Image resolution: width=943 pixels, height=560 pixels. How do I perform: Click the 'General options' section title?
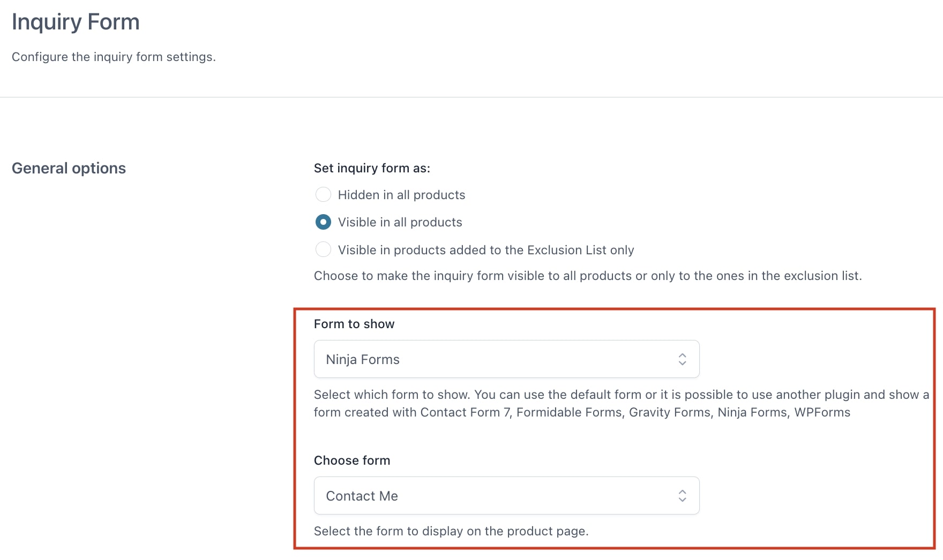pos(69,168)
